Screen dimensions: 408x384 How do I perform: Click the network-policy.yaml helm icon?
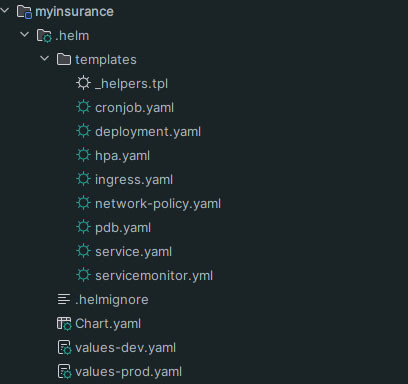pos(83,203)
